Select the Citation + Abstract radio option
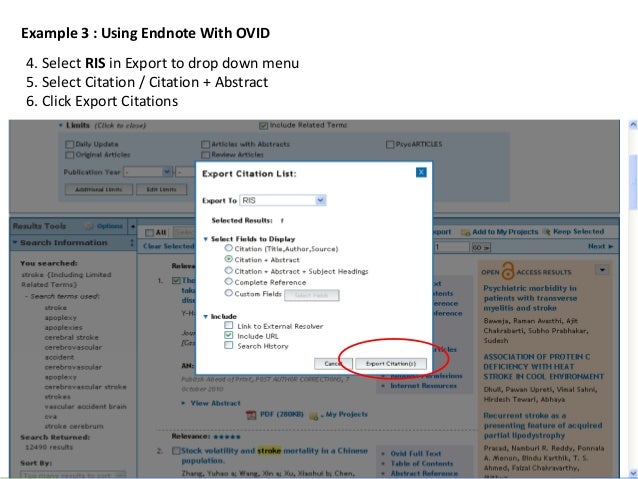638x479 pixels. point(229,259)
